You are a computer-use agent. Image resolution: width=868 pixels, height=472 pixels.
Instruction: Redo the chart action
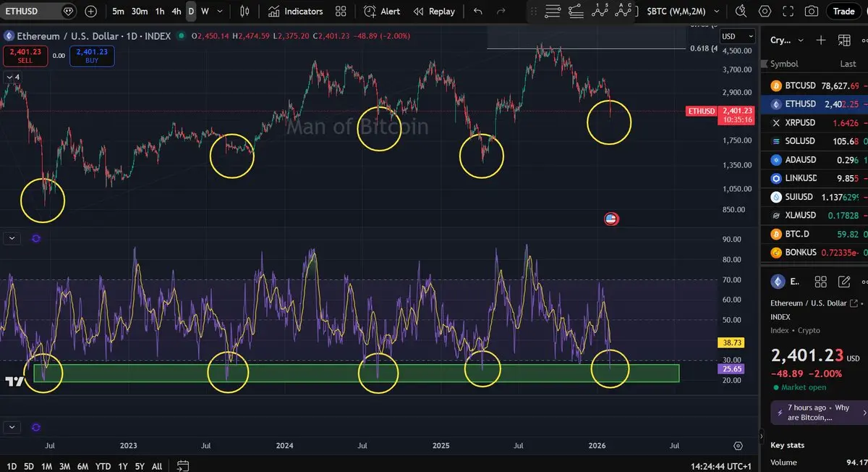(x=501, y=12)
